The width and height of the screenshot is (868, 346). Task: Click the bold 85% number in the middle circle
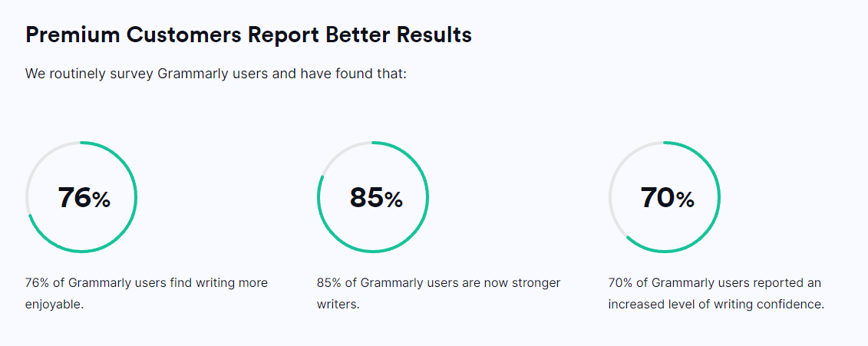[x=376, y=198]
